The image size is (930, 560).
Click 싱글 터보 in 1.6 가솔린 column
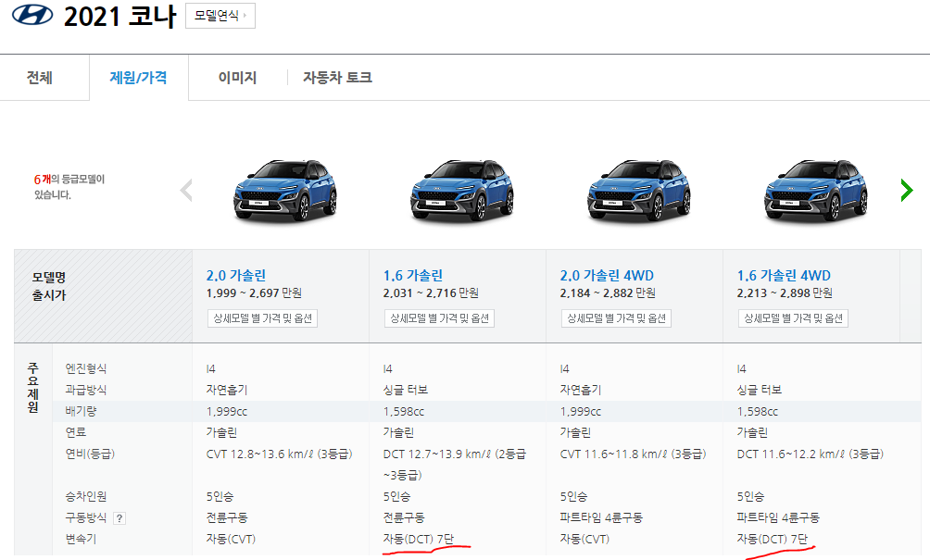[x=406, y=390]
